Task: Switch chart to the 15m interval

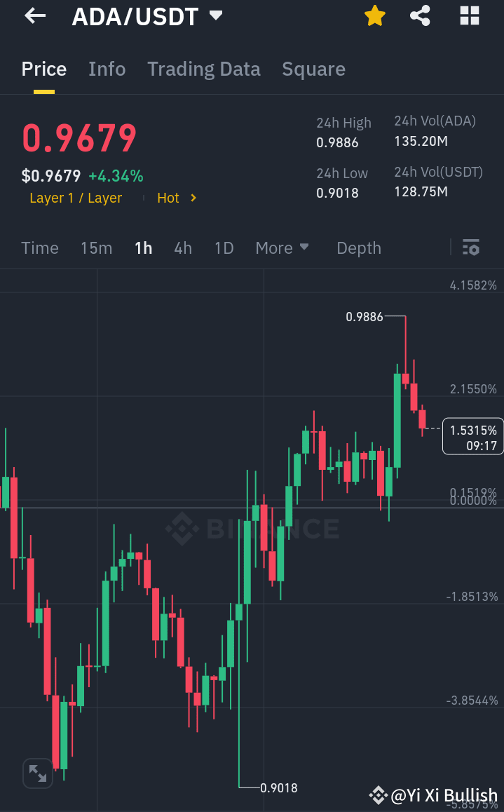Action: (96, 248)
